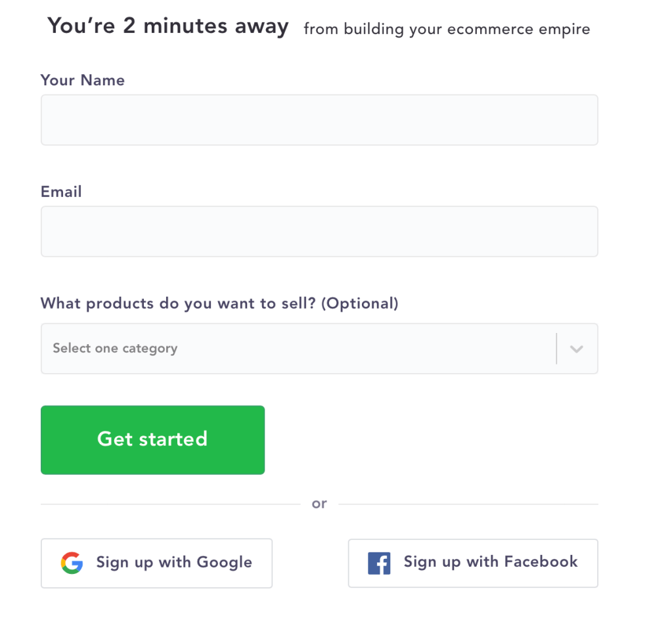Click the vertical separator beside the chevron

click(x=556, y=349)
